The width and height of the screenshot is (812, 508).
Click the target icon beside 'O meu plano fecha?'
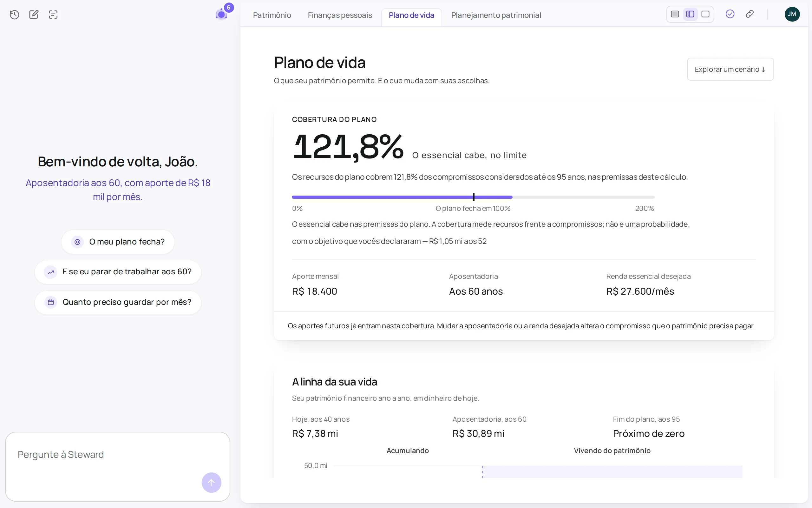click(77, 242)
